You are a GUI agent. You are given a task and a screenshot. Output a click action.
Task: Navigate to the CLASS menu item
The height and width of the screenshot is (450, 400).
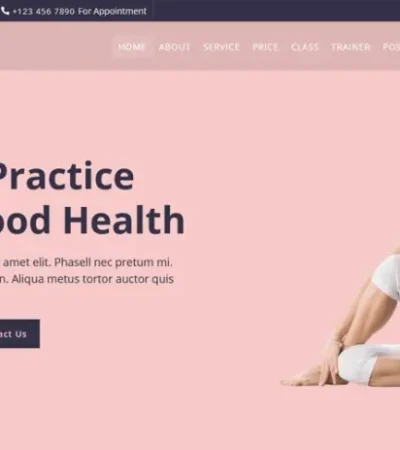point(305,47)
